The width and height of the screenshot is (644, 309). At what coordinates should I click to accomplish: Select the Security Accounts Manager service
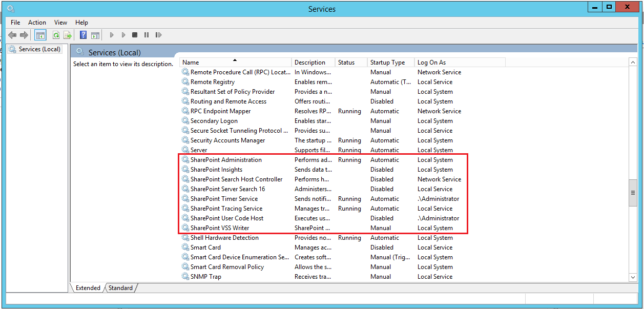[228, 140]
